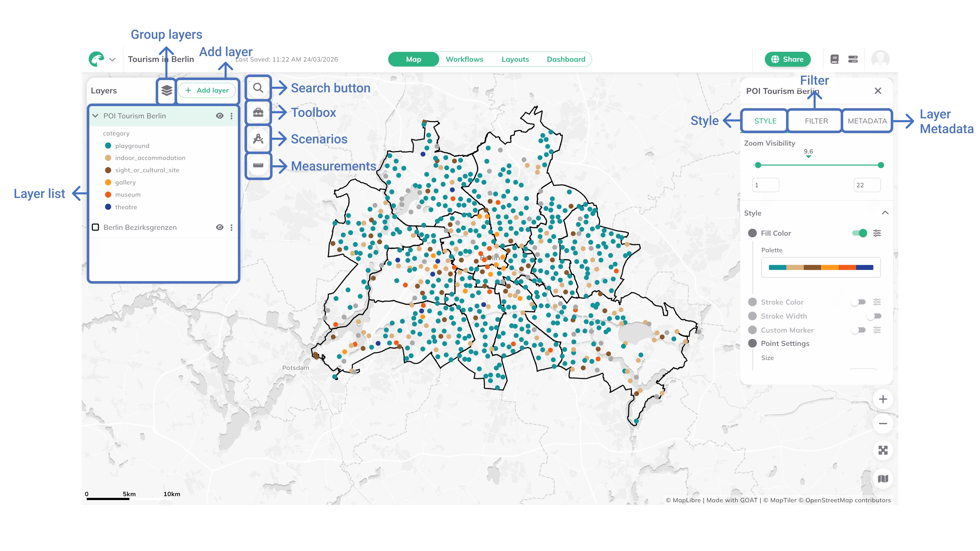This screenshot has width=980, height=551.
Task: Click the Share button
Action: [788, 59]
